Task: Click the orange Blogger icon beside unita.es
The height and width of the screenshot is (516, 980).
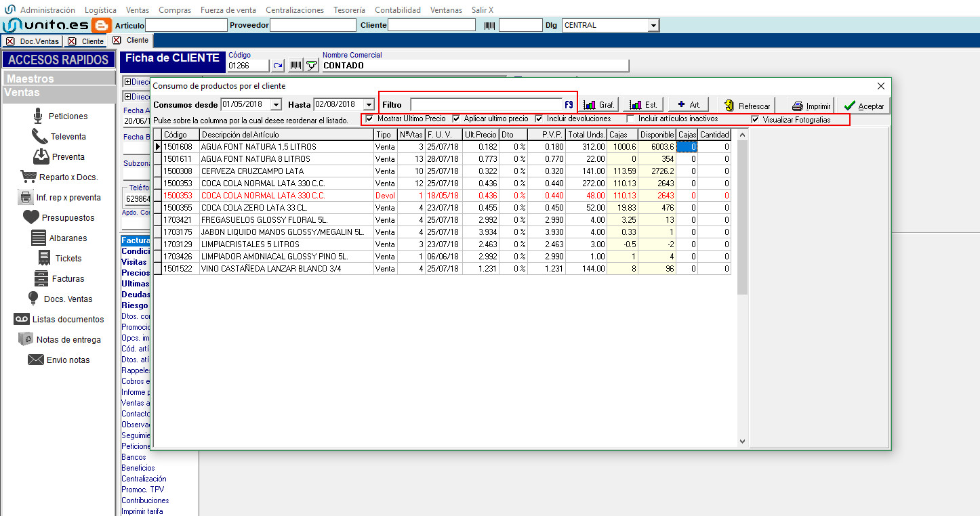Action: [102, 25]
